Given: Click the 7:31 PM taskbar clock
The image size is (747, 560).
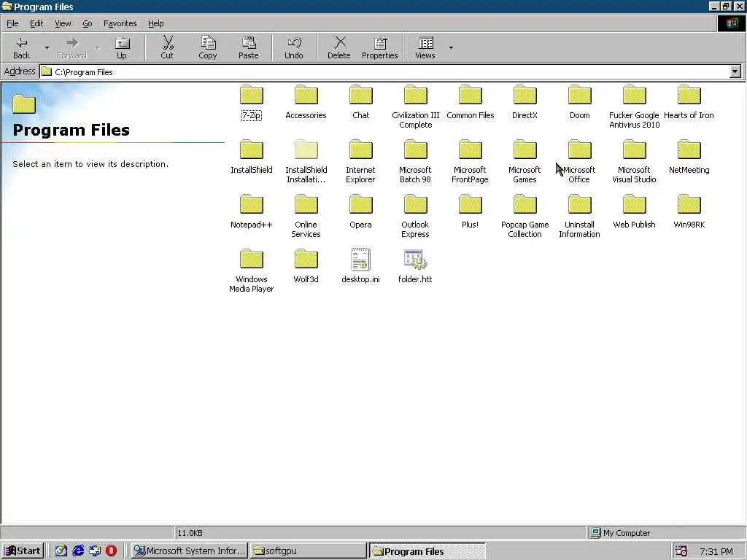Looking at the screenshot, I should coord(716,551).
